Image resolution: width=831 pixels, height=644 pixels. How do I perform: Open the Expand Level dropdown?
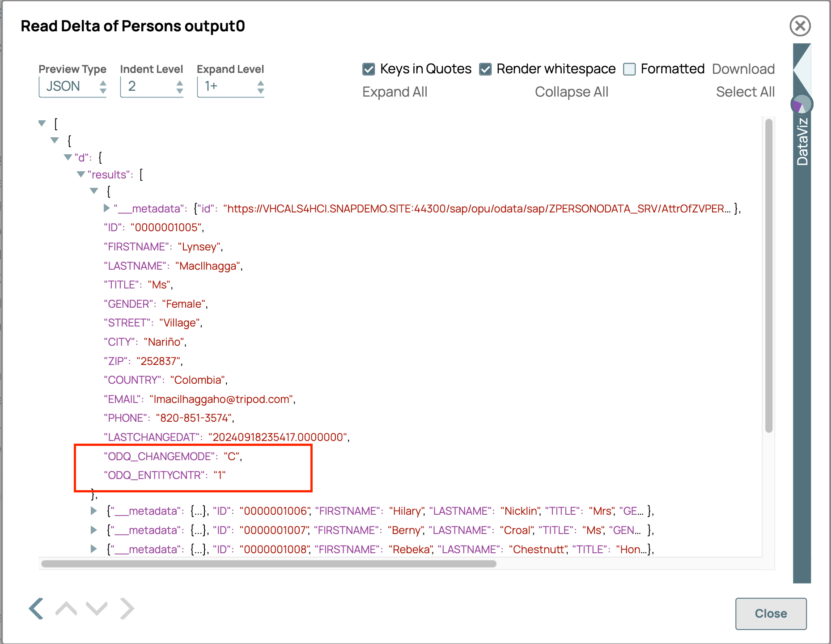tap(230, 87)
